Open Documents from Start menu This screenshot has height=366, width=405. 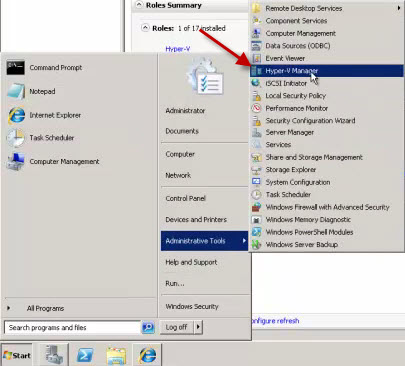182,131
